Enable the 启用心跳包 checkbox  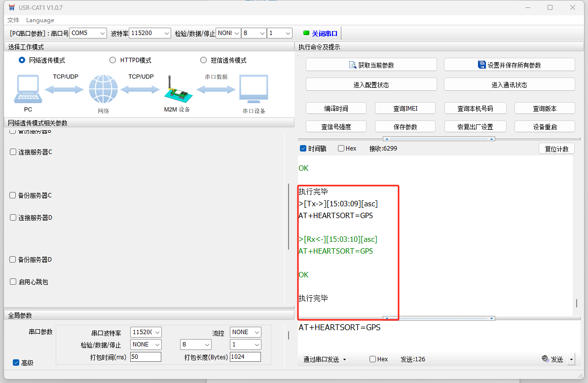[13, 282]
